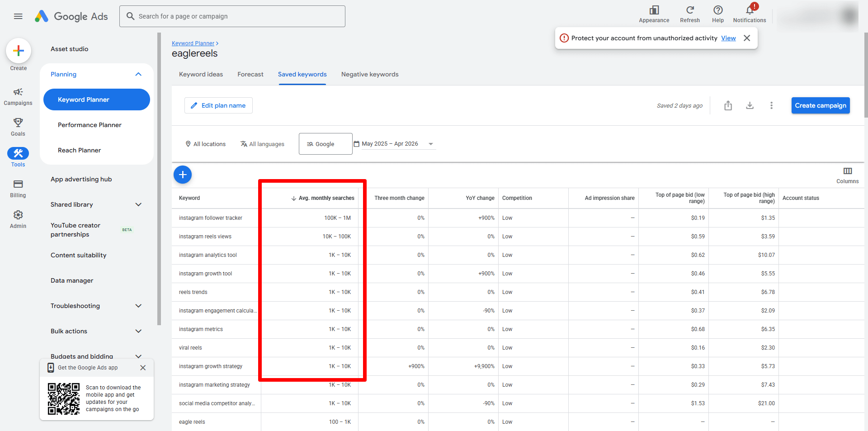Sort by Three month change header

[399, 198]
